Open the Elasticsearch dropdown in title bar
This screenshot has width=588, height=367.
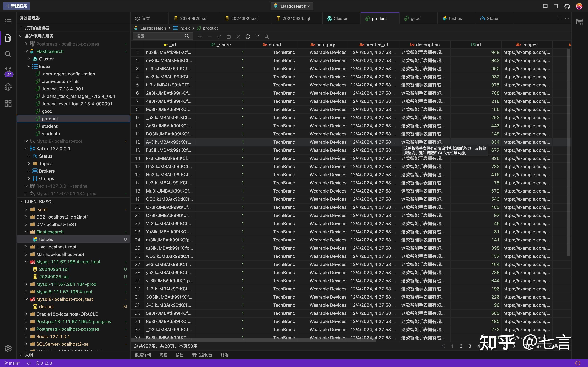pyautogui.click(x=292, y=6)
